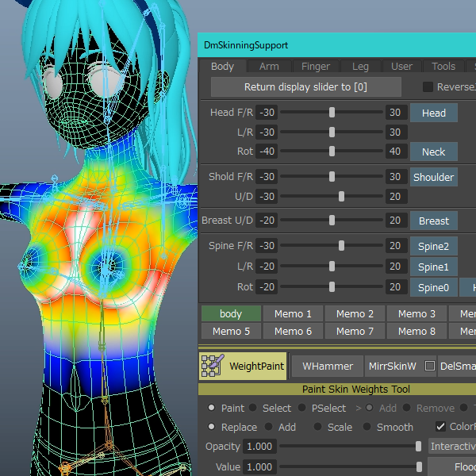Screen dimensions: 476x476
Task: Select the Smooth paint operation
Action: tap(367, 427)
